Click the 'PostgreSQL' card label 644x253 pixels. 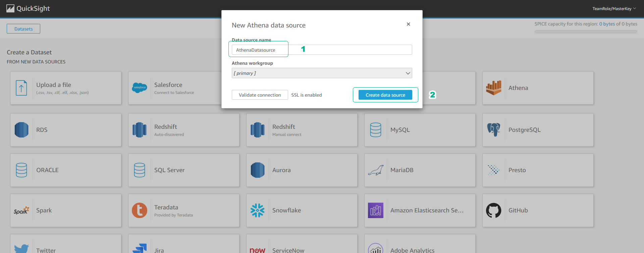pos(525,130)
